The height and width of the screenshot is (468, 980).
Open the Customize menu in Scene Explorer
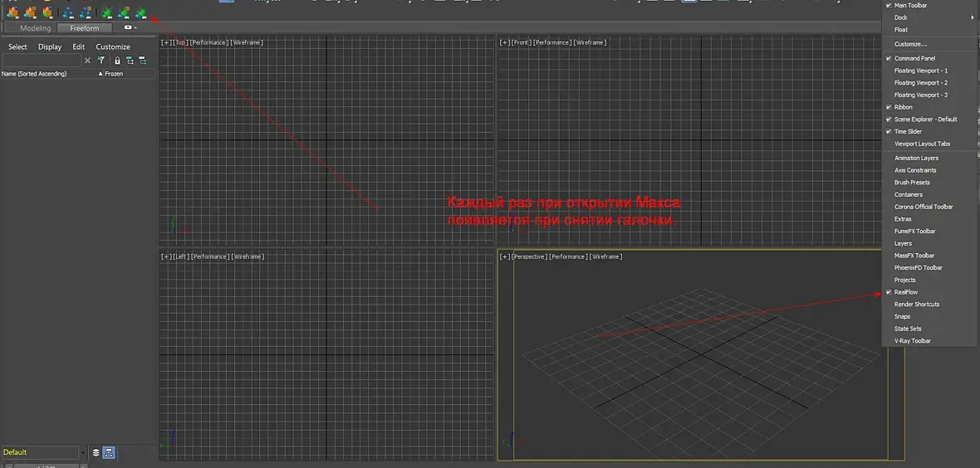click(x=113, y=46)
